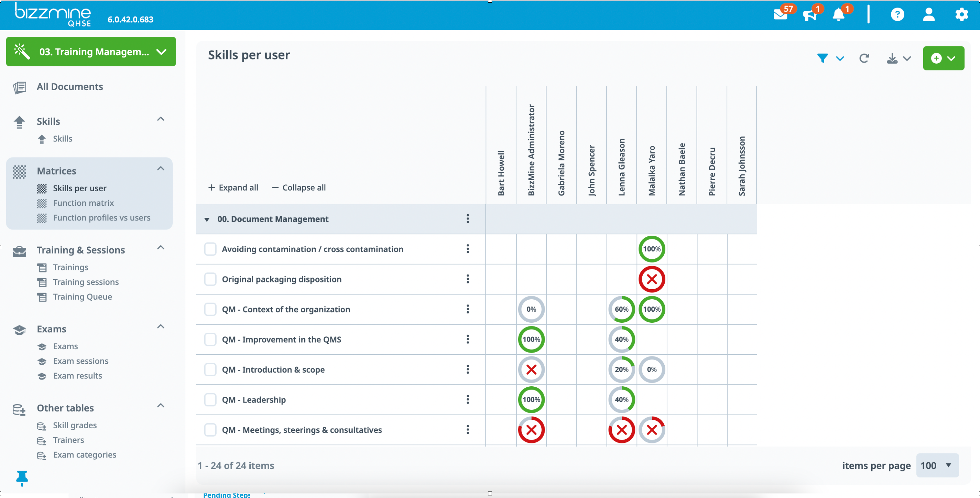Image resolution: width=980 pixels, height=498 pixels.
Task: Refresh the Skills per user matrix
Action: tap(864, 58)
